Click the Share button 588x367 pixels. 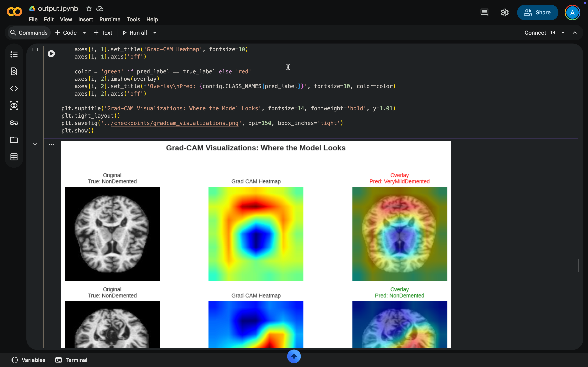537,12
